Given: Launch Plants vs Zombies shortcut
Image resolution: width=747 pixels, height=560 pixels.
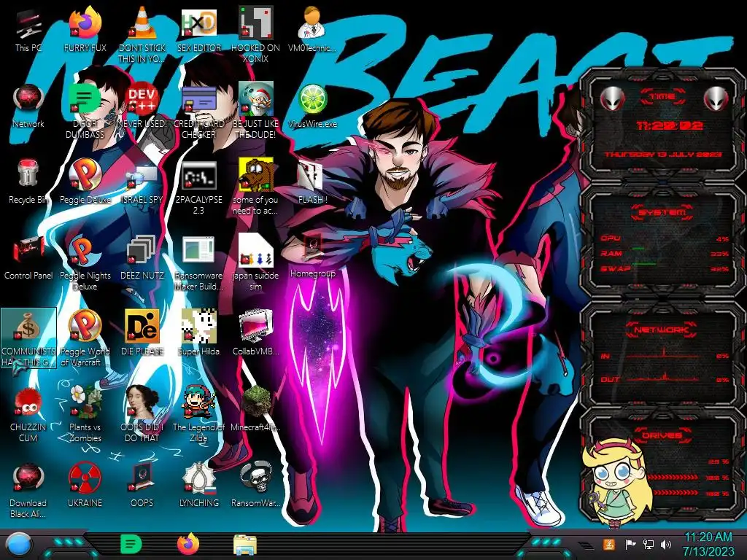Looking at the screenshot, I should pos(85,414).
